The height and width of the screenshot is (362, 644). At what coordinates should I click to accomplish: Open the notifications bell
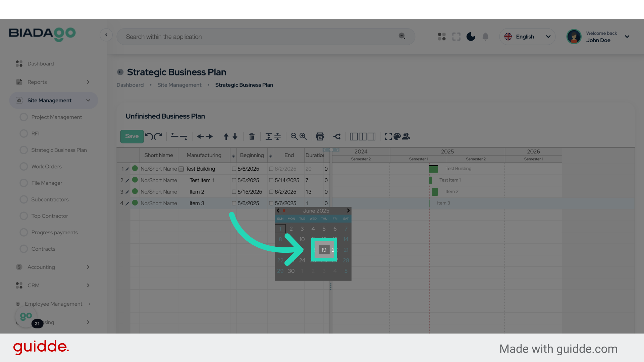point(485,37)
